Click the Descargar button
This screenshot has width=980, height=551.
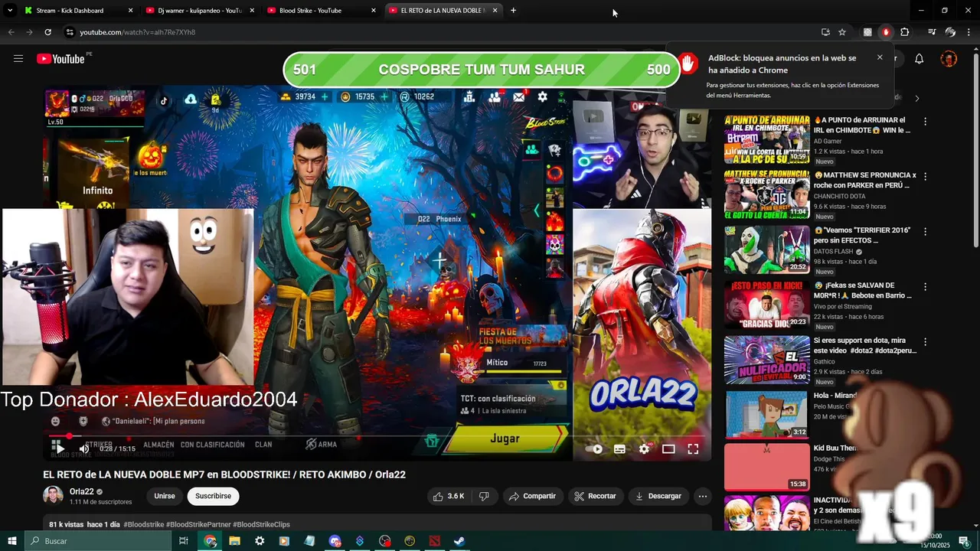pyautogui.click(x=658, y=496)
